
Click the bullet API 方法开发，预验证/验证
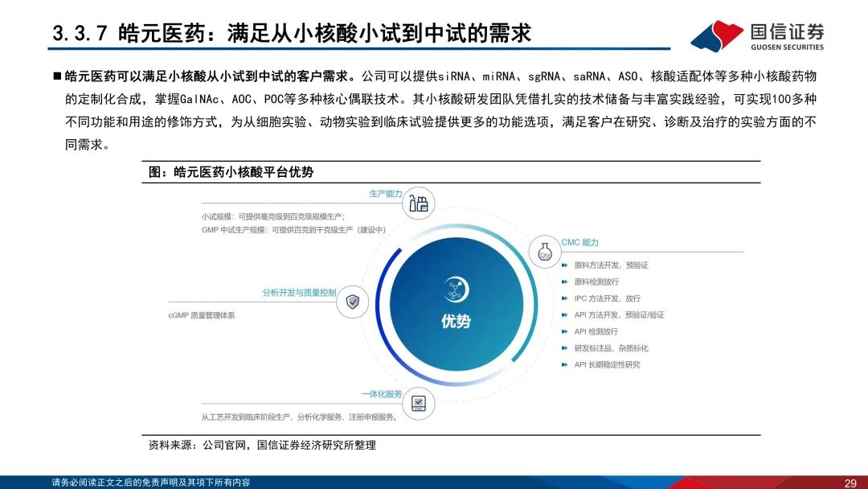619,315
